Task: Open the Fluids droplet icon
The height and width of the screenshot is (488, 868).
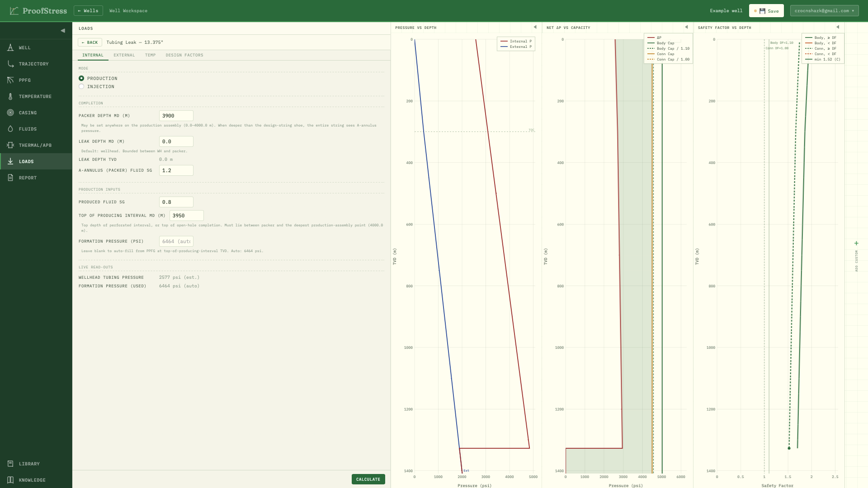Action: coord(10,129)
